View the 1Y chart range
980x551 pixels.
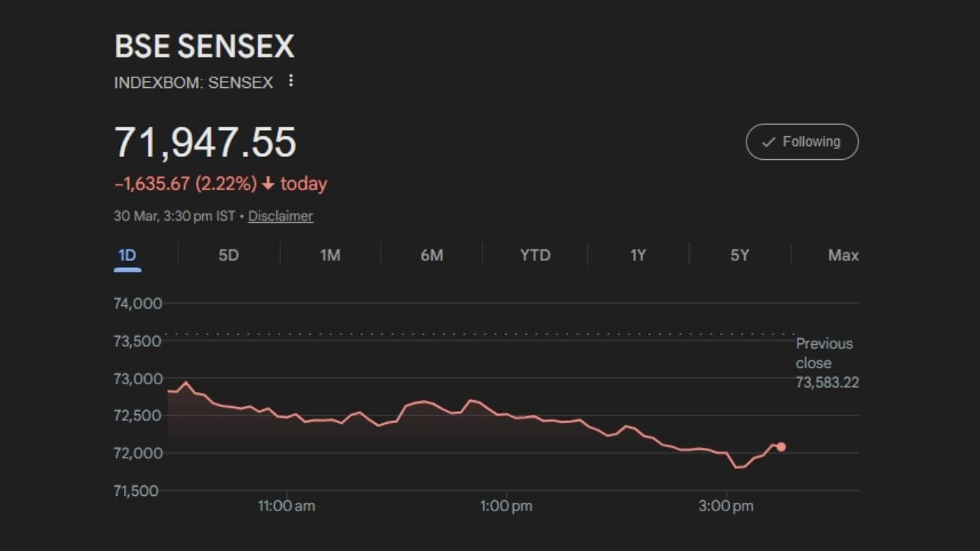pyautogui.click(x=638, y=256)
